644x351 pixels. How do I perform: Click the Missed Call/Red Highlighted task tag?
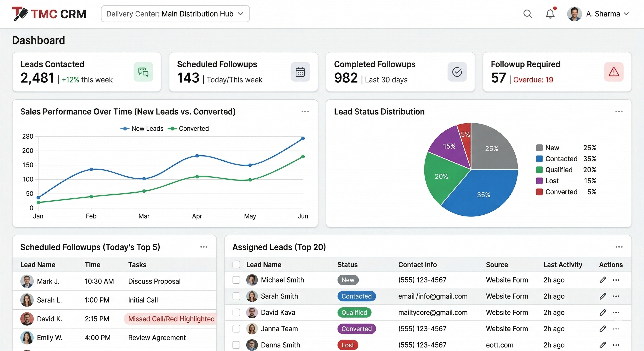(x=171, y=319)
